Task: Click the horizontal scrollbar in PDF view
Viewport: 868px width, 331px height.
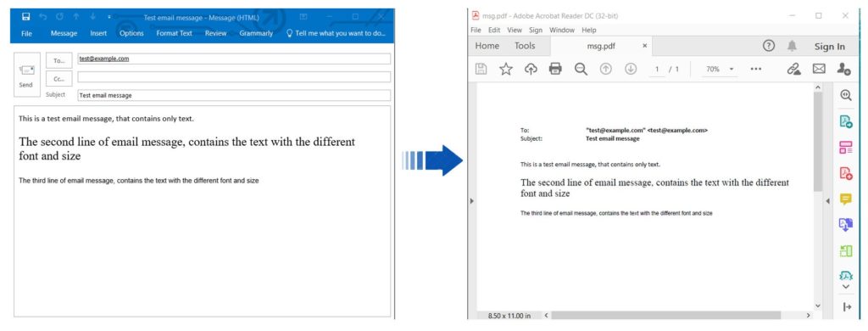Action: click(x=666, y=315)
